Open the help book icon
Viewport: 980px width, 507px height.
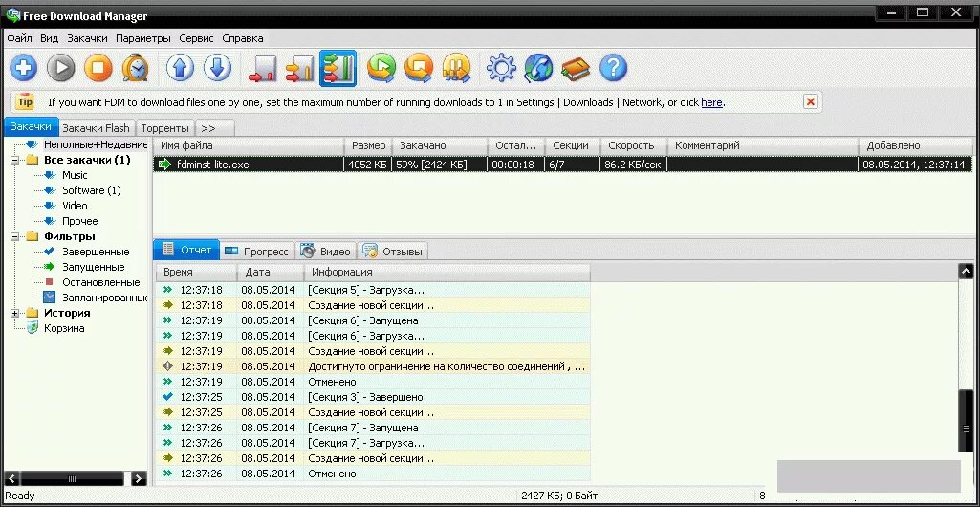point(576,68)
